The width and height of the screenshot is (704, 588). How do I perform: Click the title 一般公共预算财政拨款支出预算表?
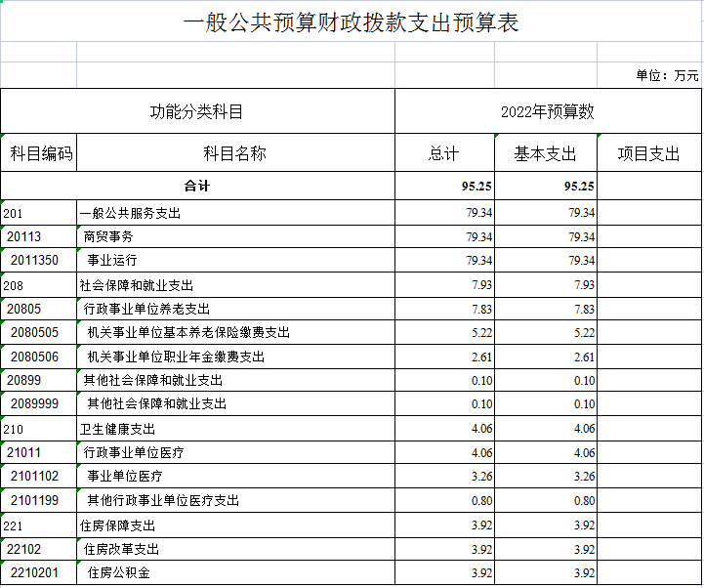click(352, 22)
